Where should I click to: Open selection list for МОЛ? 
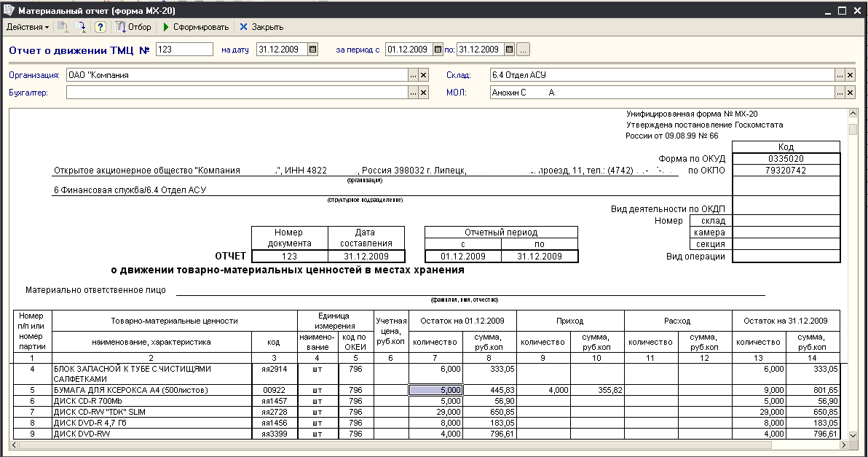pyautogui.click(x=840, y=93)
